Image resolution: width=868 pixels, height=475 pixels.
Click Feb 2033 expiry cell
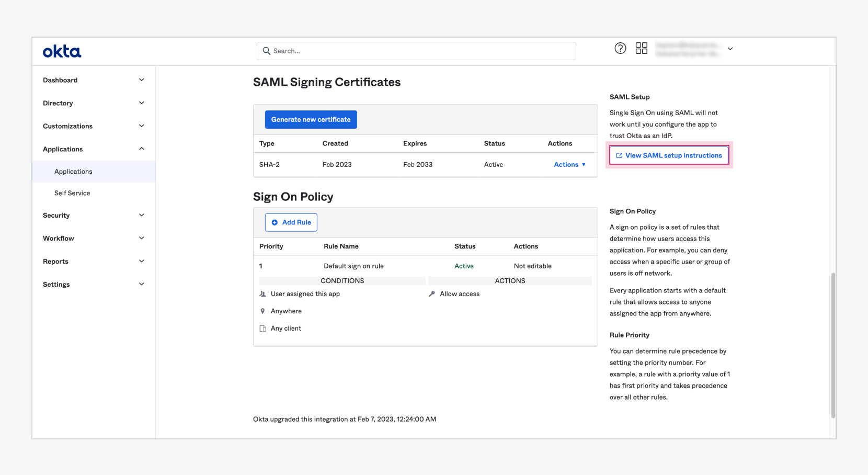tap(418, 164)
